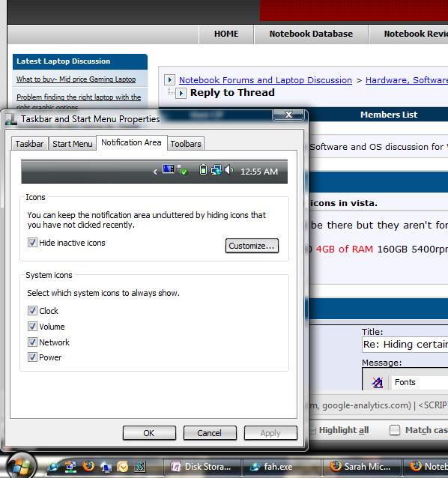Launch Internet Explorer from Quick Launch

(x=54, y=467)
